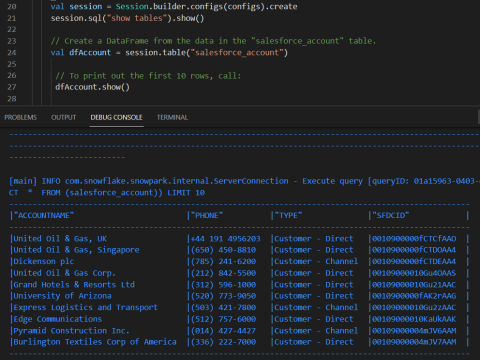Click the comment about printing first 10 rows
The image size is (481, 360).
(x=148, y=76)
